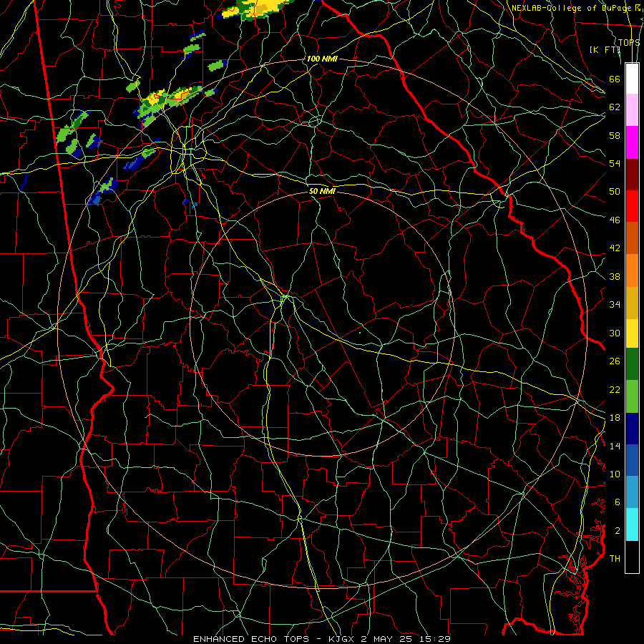Click the medium blue legend swatch
The height and width of the screenshot is (644, 644).
coord(632,460)
